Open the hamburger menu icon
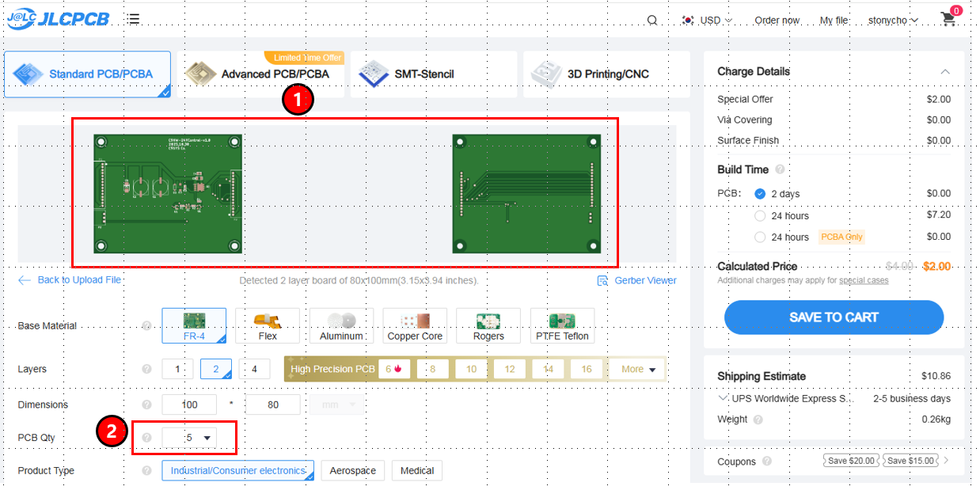Screen dimensions: 980x490 (x=135, y=19)
